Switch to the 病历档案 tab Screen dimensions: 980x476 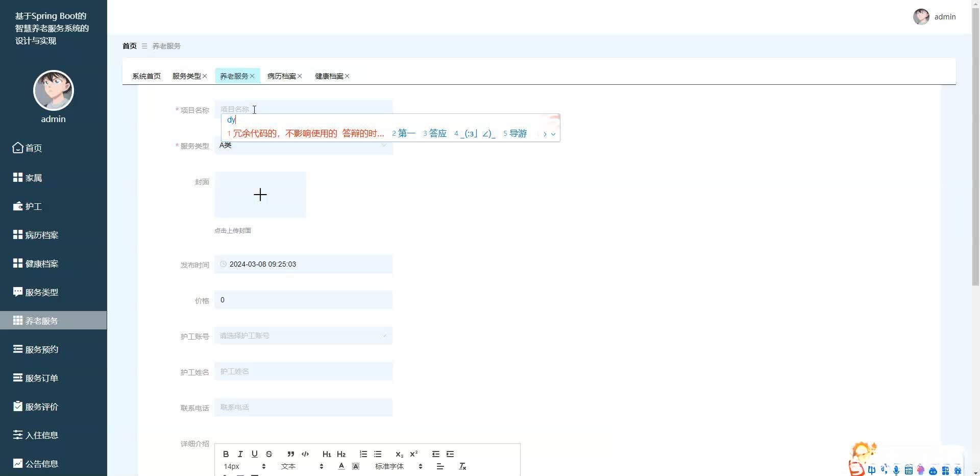coord(282,76)
